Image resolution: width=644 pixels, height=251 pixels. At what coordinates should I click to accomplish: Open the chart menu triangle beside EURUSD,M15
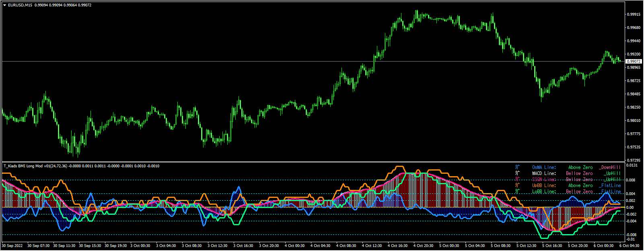click(4, 5)
